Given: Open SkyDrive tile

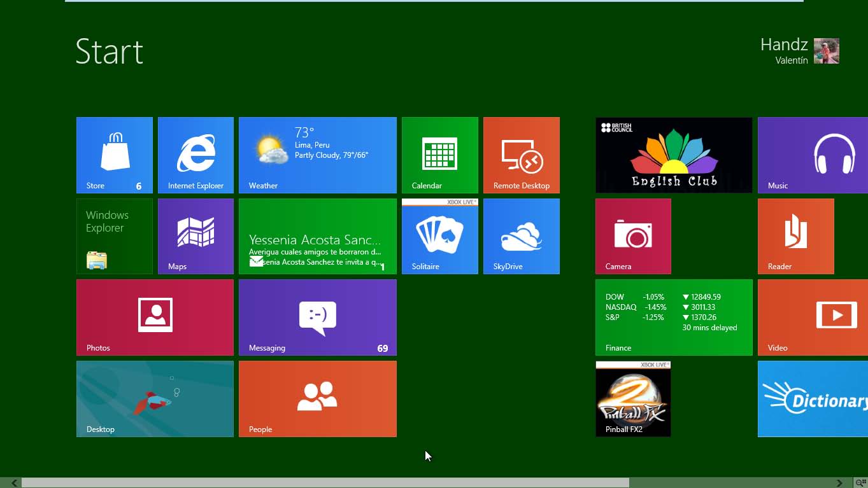Looking at the screenshot, I should coord(521,236).
